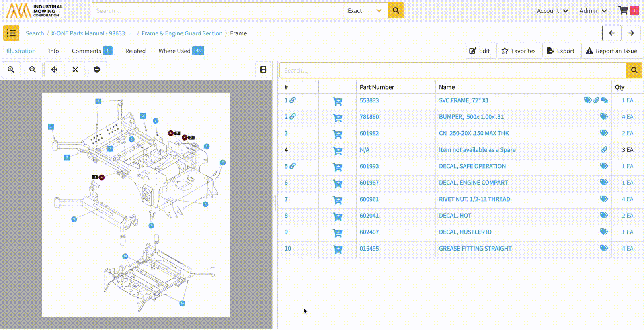
Task: Open the Comments tab
Action: 86,51
